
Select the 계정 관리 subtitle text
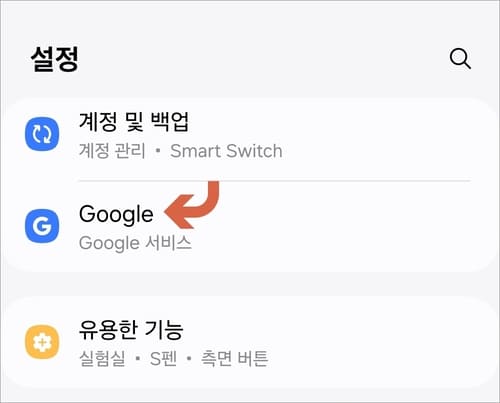pos(112,151)
